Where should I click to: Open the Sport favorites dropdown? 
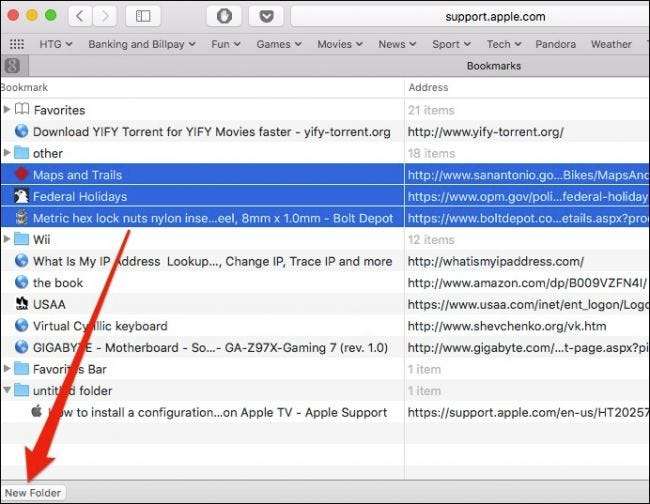coord(451,44)
